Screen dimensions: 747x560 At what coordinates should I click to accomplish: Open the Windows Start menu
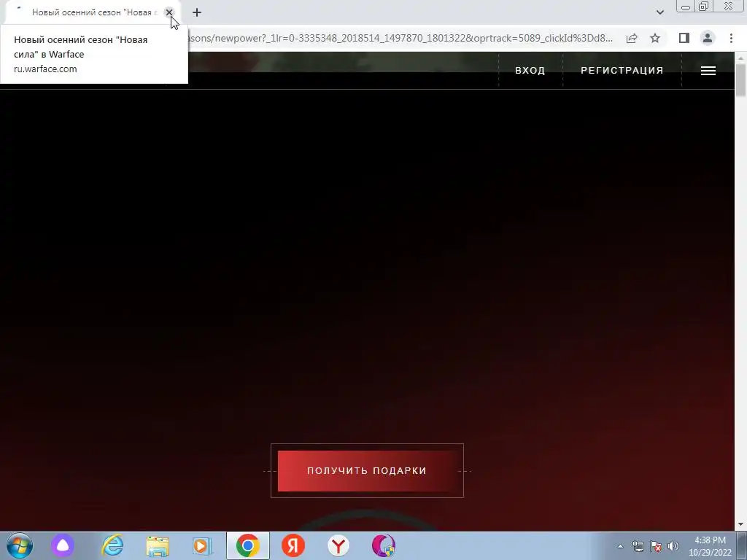[20, 545]
